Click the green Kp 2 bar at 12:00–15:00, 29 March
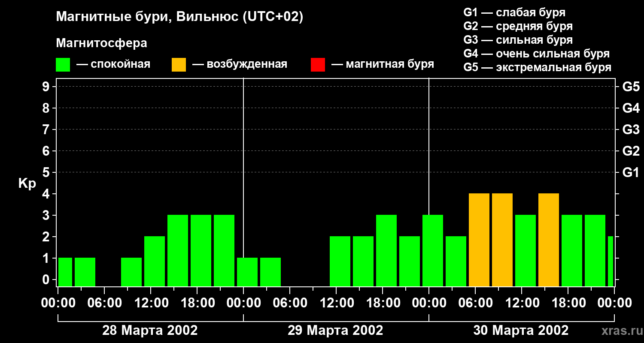This screenshot has height=343, width=644. (x=340, y=262)
